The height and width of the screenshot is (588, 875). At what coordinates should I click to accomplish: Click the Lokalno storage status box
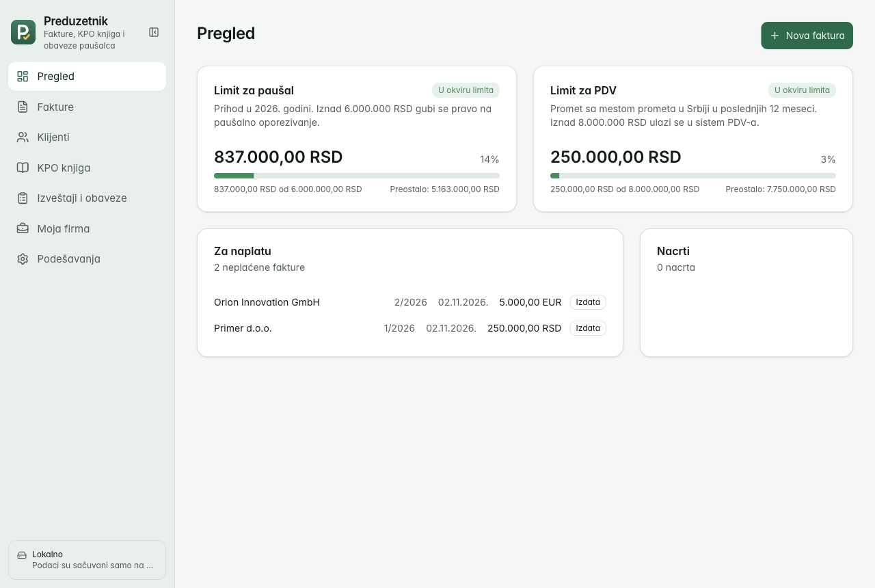click(x=87, y=560)
